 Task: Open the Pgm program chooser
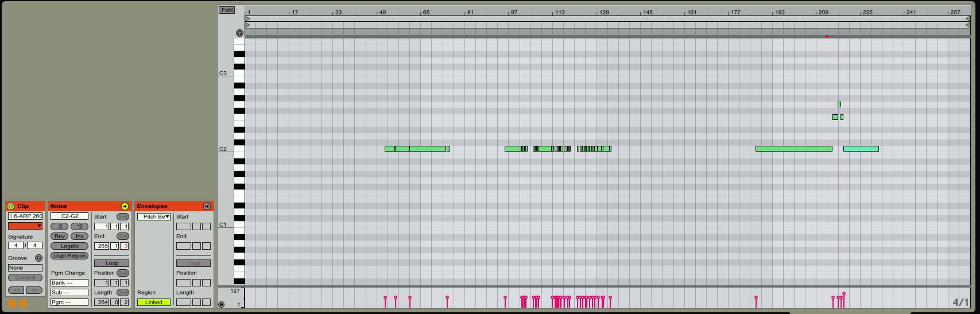point(69,302)
